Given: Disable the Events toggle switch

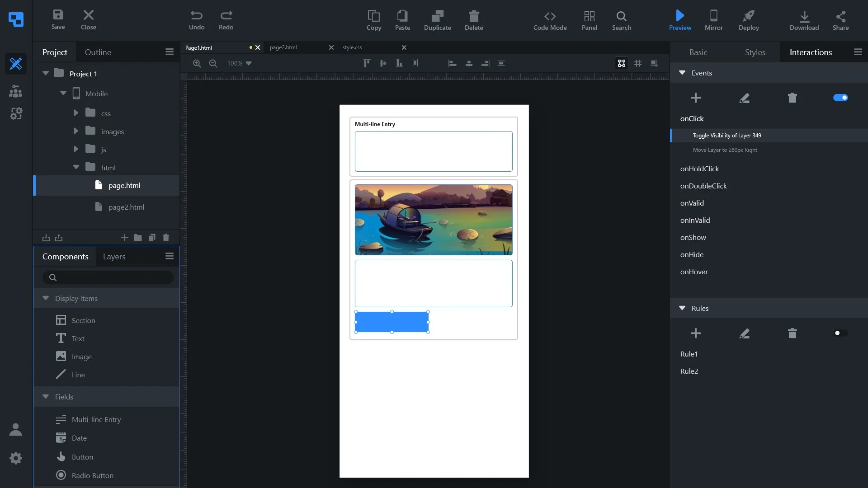Looking at the screenshot, I should click(x=840, y=98).
